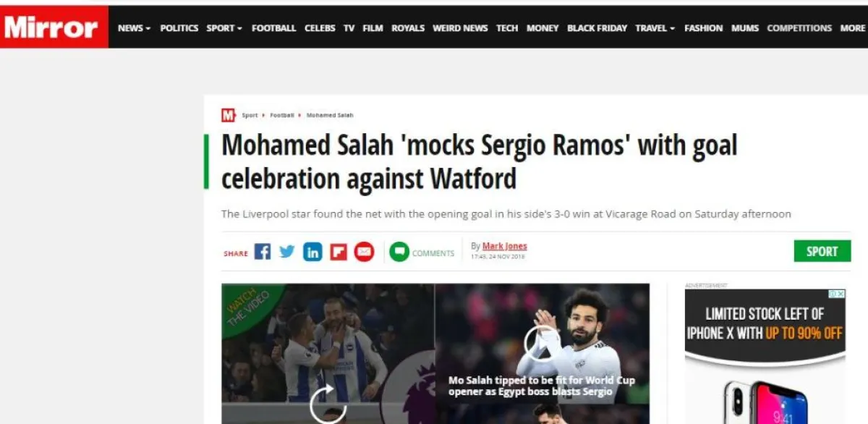This screenshot has width=868, height=424.
Task: Play the Mo Salah video
Action: (542, 344)
